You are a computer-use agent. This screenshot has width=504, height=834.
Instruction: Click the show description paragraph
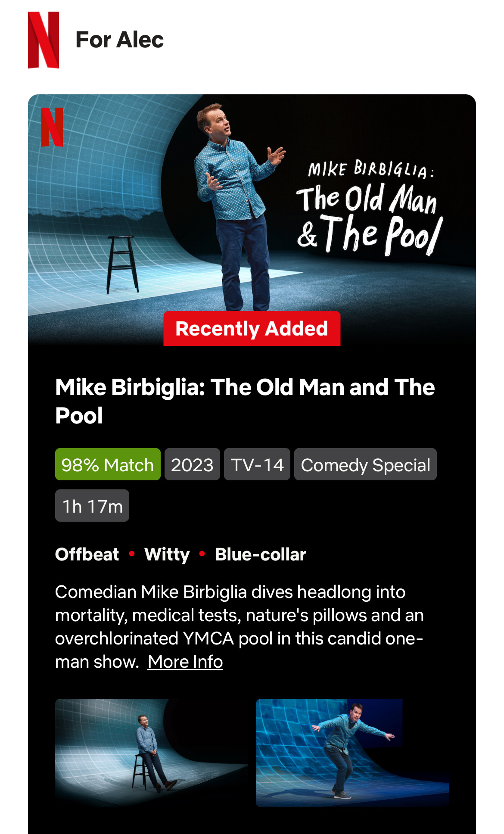(x=240, y=627)
